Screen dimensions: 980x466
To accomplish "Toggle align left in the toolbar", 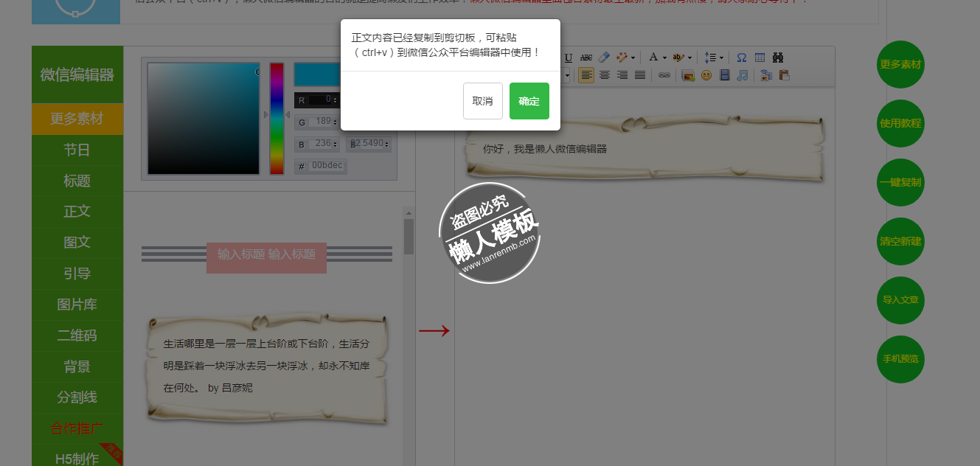I will (x=586, y=75).
